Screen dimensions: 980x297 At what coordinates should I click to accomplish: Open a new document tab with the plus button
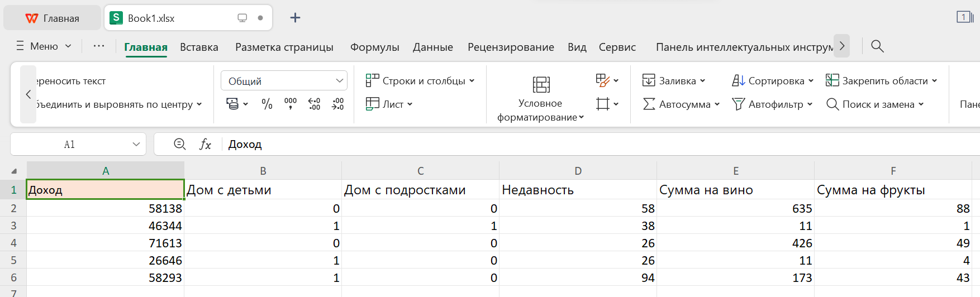[x=295, y=18]
